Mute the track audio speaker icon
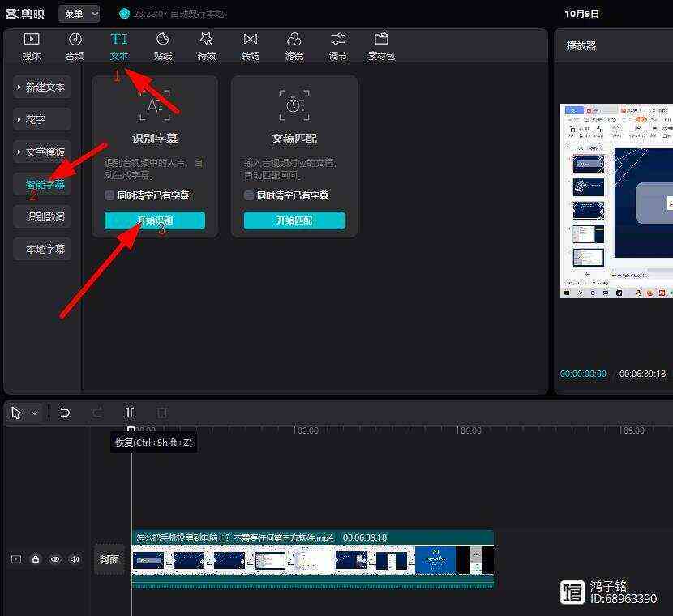673x616 pixels. tap(75, 559)
